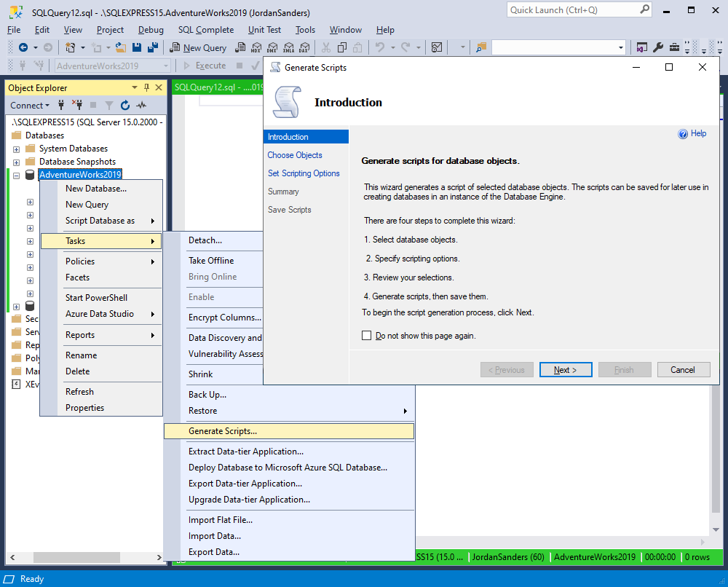Open the Connect dropdown in Object Explorer
Viewport: 728px width, 587px height.
click(30, 106)
